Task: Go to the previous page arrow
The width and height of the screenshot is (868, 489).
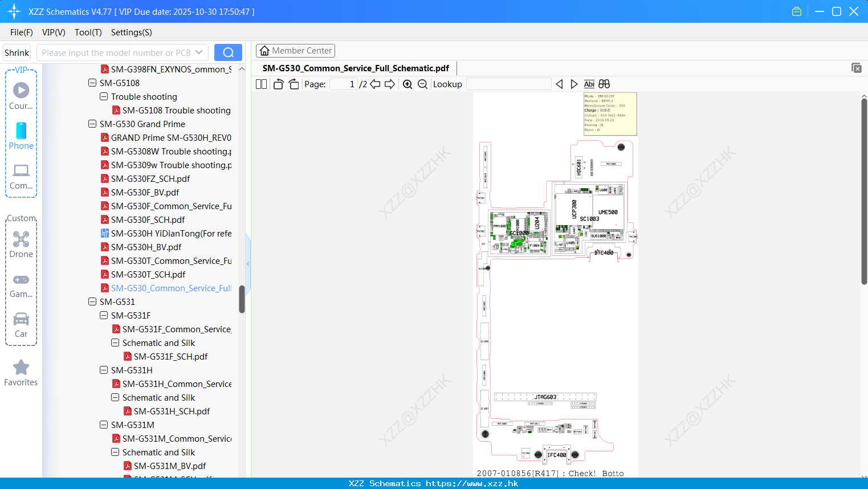Action: [x=375, y=84]
